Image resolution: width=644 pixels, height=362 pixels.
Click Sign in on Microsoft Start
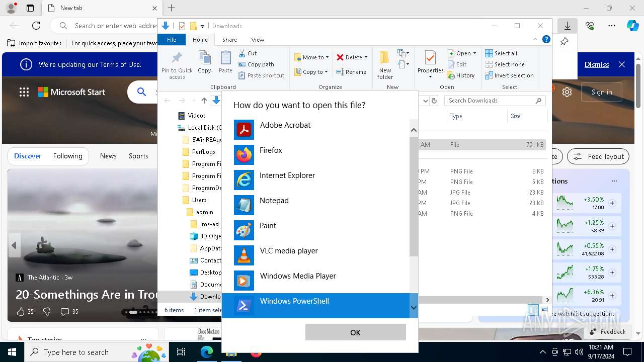(602, 92)
